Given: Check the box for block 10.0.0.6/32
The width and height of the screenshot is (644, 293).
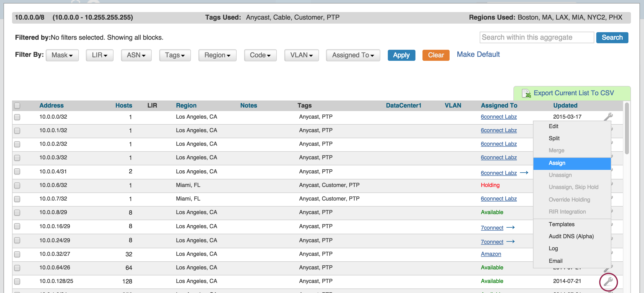Looking at the screenshot, I should (17, 185).
